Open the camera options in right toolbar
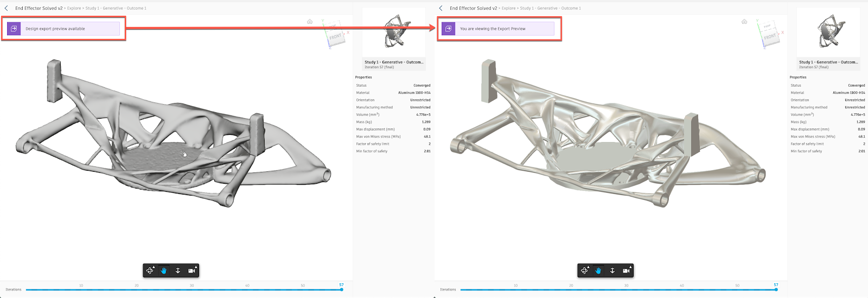The height and width of the screenshot is (298, 868). pyautogui.click(x=627, y=270)
